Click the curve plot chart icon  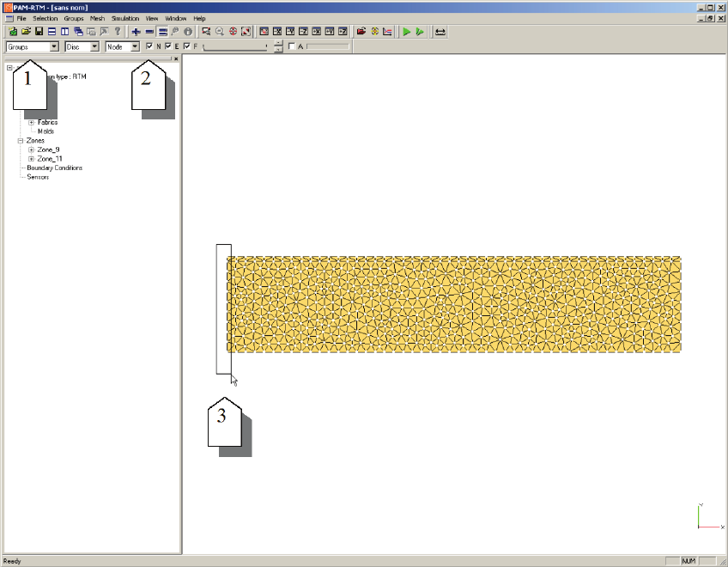pyautogui.click(x=388, y=32)
